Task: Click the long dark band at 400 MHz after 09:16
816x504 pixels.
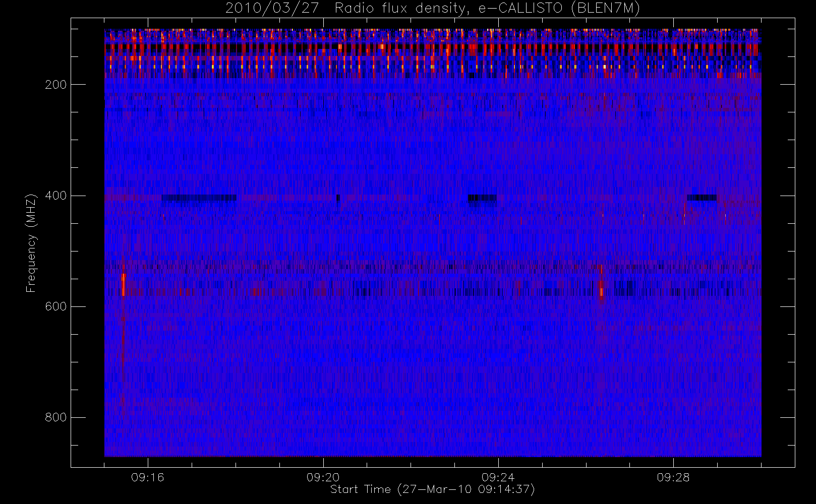Action: click(x=199, y=198)
